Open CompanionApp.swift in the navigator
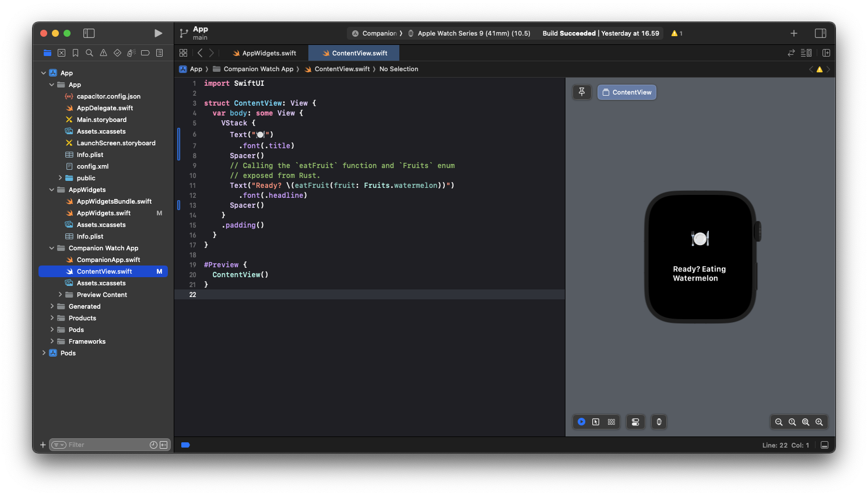 click(108, 260)
